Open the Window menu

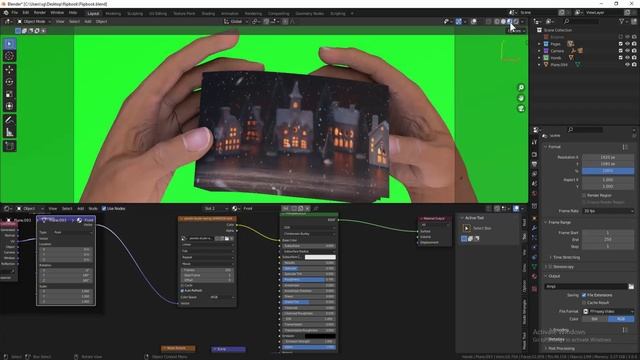tap(57, 13)
